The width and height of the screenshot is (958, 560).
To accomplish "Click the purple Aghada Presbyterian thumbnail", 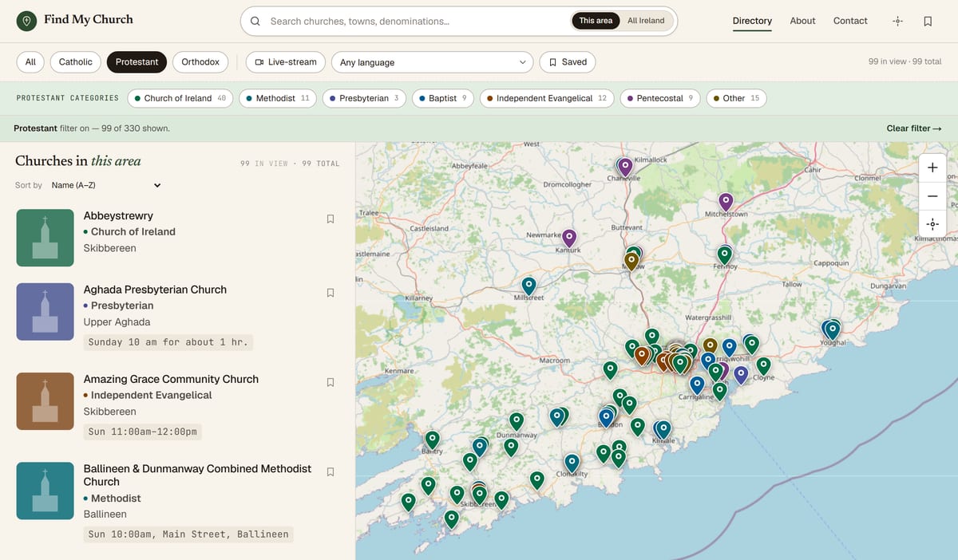I will (x=45, y=312).
